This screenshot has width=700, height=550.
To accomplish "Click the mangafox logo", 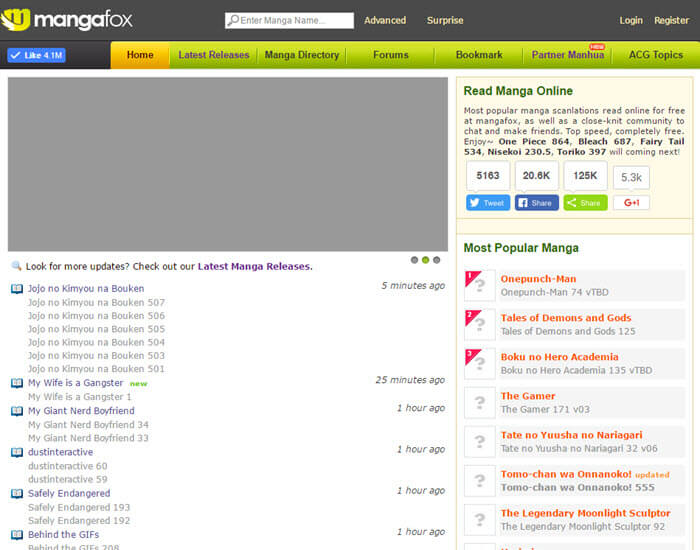I will [67, 20].
